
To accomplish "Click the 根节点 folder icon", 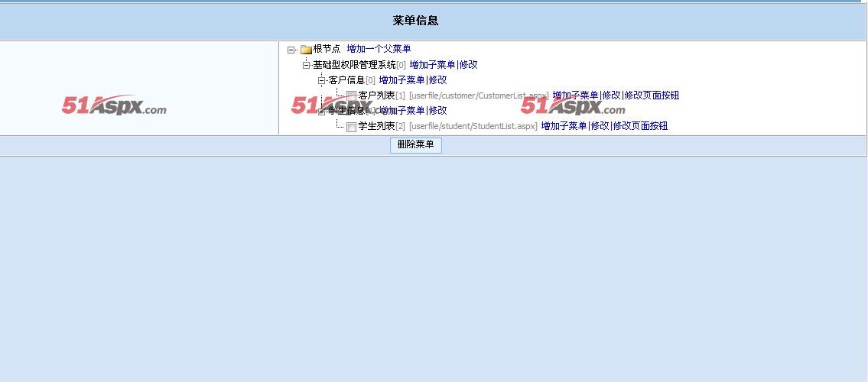I will pos(306,50).
